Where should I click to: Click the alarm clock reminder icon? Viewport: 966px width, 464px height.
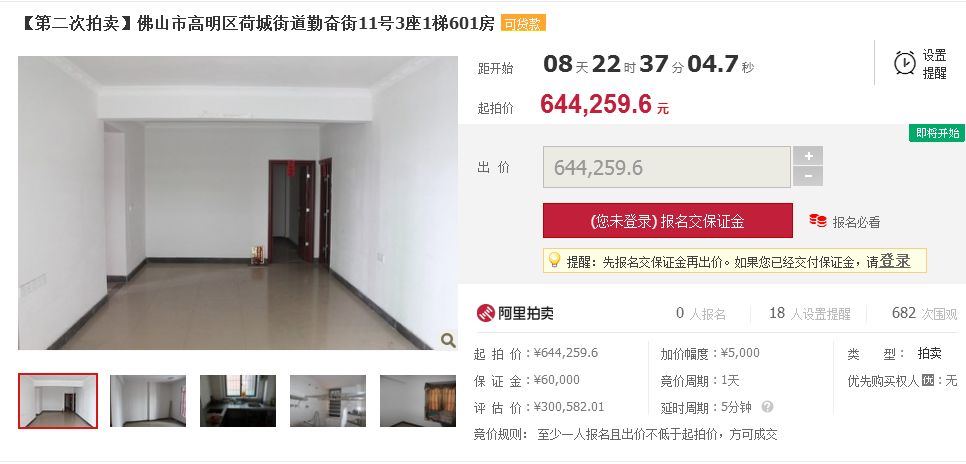[x=904, y=63]
